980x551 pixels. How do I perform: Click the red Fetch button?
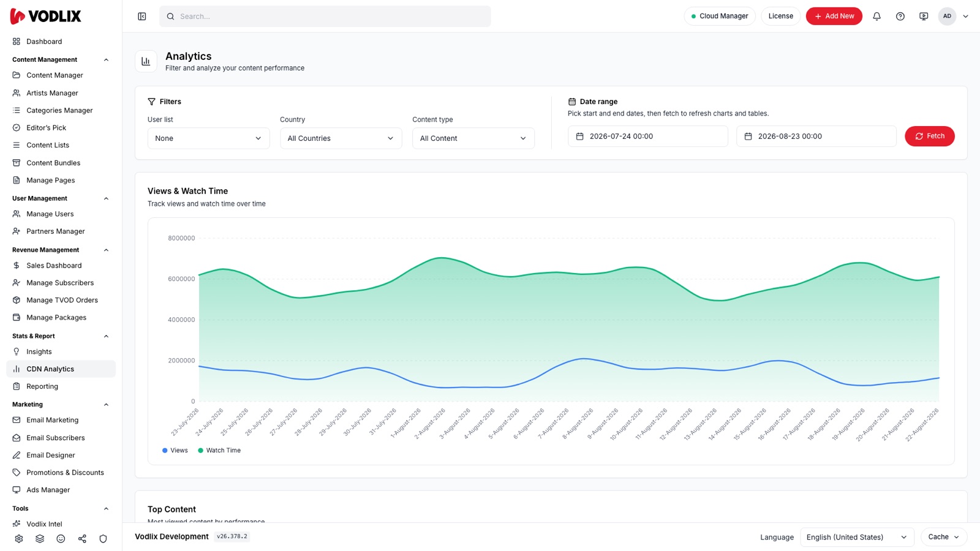tap(929, 137)
